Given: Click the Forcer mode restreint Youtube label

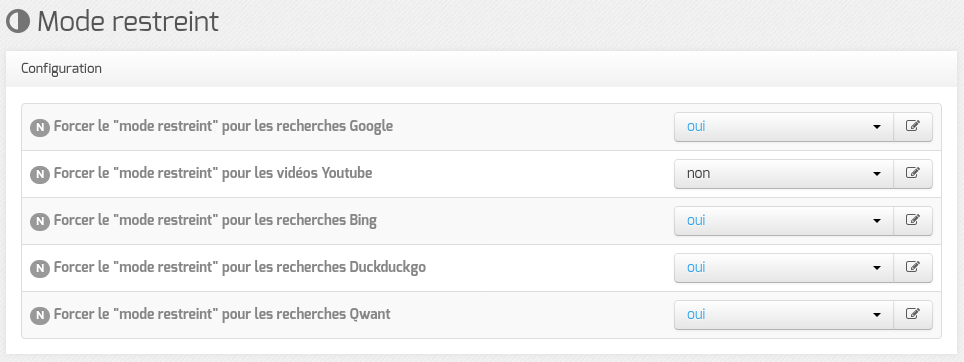Looking at the screenshot, I should point(213,173).
